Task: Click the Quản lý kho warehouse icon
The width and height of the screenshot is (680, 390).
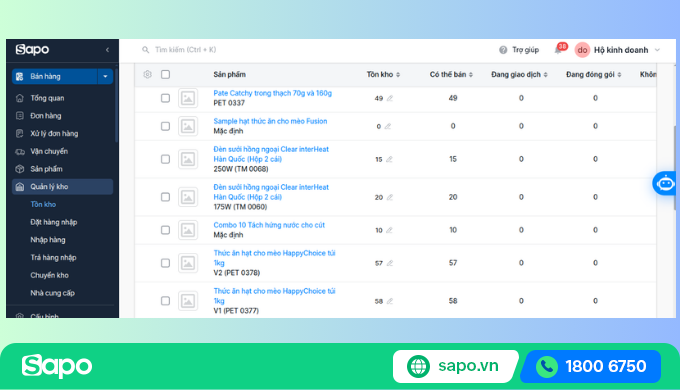Action: 20,187
